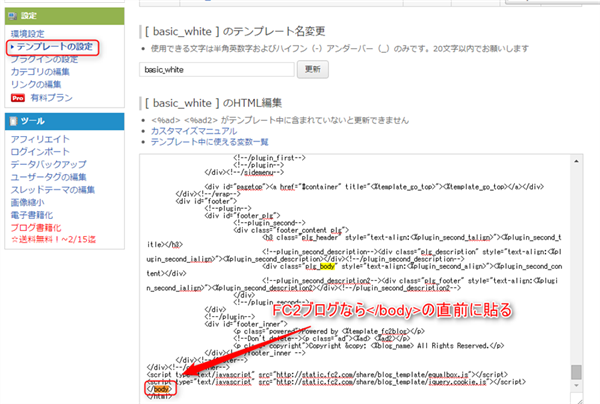Open データバックアップ link

49,165
